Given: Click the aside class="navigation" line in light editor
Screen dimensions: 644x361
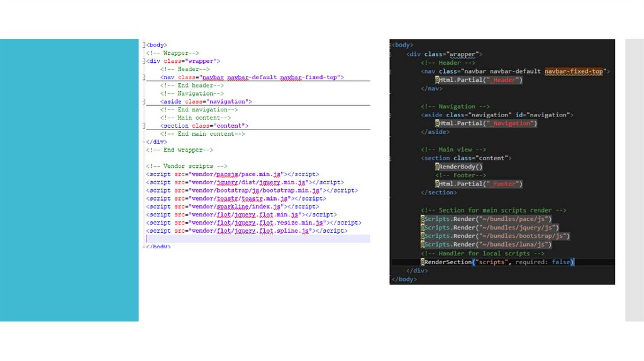Looking at the screenshot, I should click(x=206, y=101).
